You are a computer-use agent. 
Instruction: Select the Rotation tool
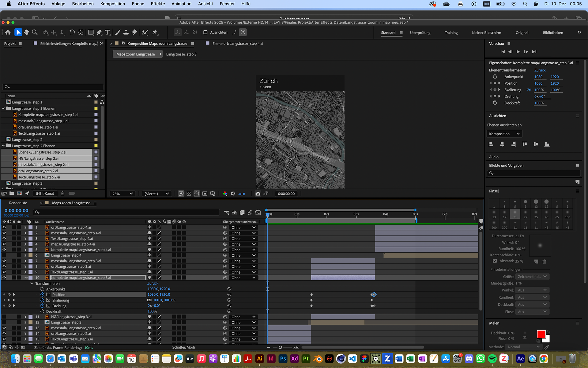(x=72, y=32)
